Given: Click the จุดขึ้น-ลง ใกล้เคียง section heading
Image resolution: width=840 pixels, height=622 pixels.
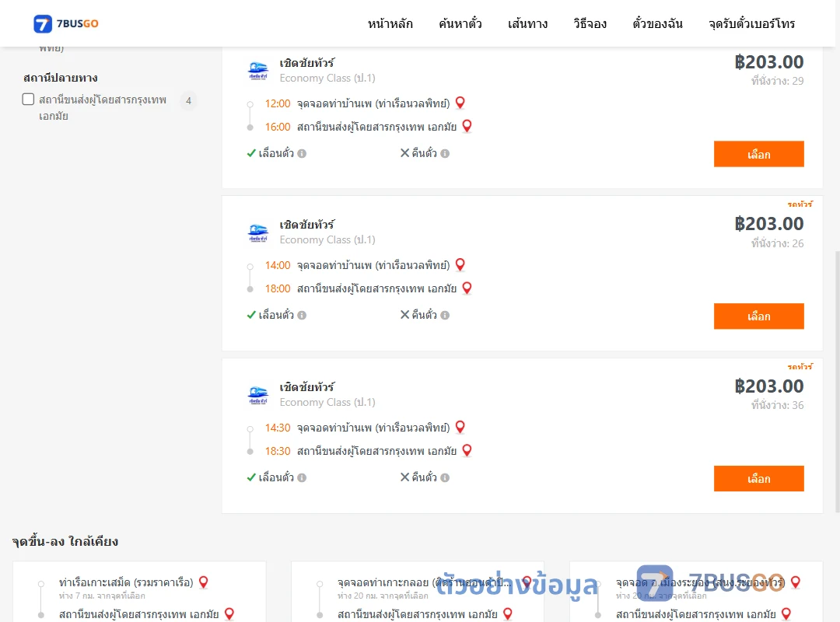Looking at the screenshot, I should click(65, 541).
